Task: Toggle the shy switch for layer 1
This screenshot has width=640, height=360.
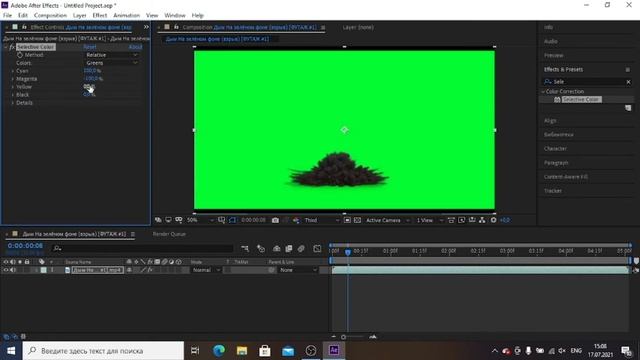Action: [129, 270]
